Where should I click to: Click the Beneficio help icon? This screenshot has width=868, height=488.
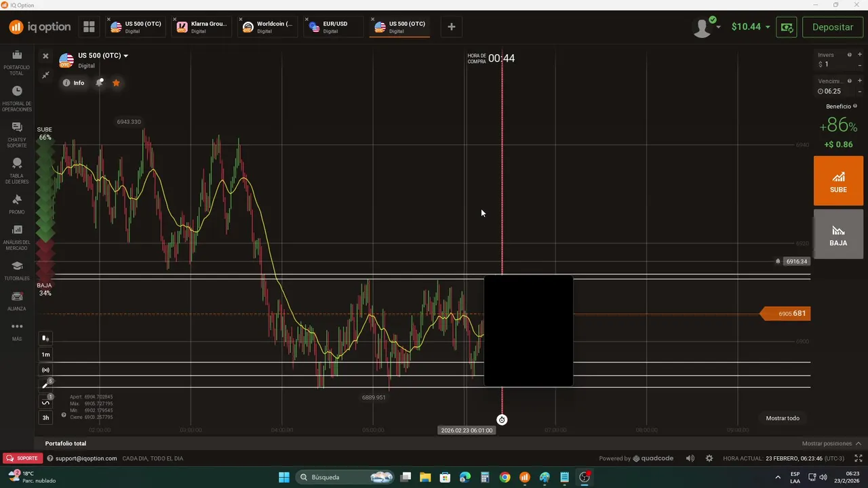click(x=855, y=106)
